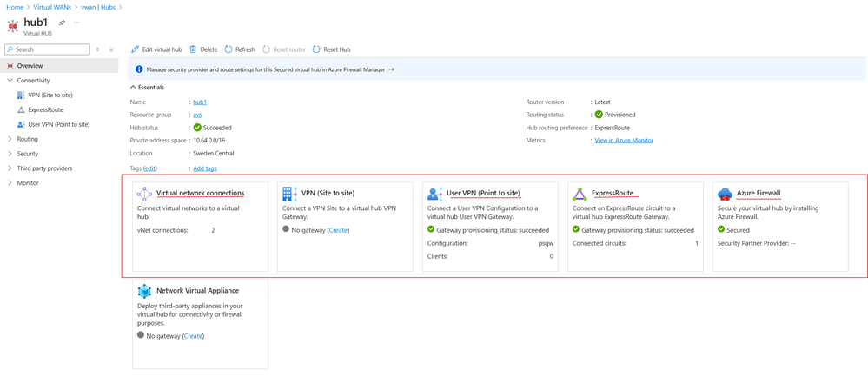Collapse the Connectivity section
The height and width of the screenshot is (376, 868).
tap(10, 81)
